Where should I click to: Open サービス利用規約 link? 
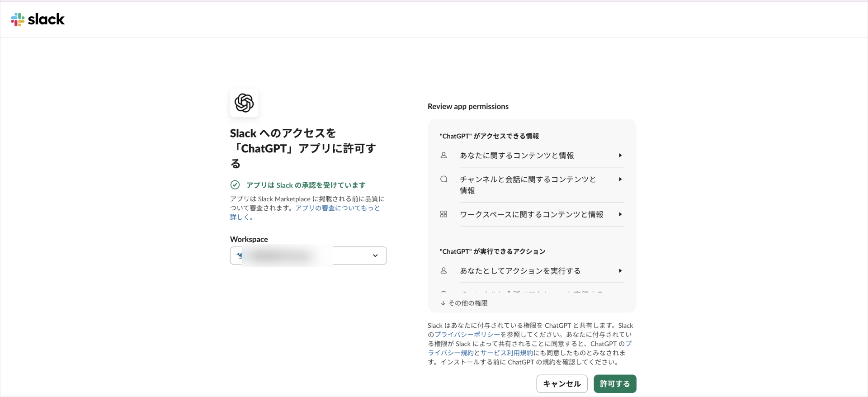507,353
